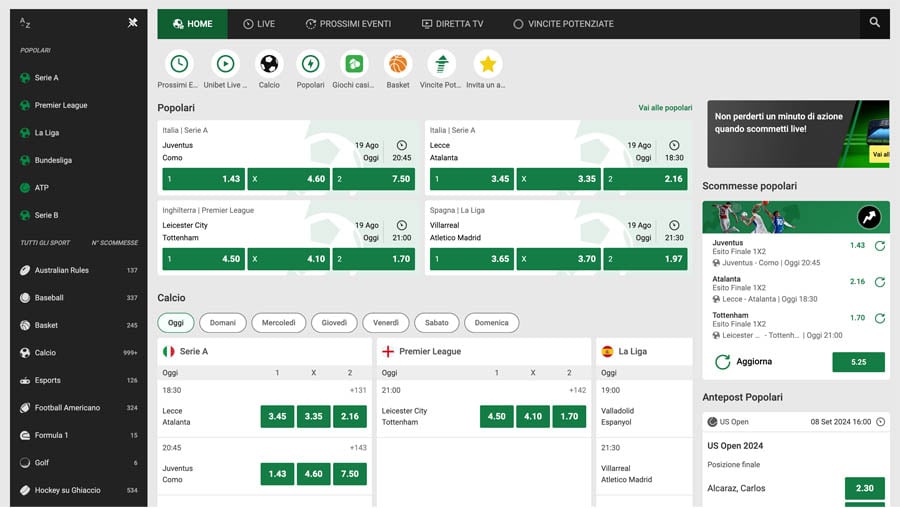Open Calcio soccer ball shortcut icon
Image resolution: width=900 pixels, height=508 pixels.
click(269, 64)
